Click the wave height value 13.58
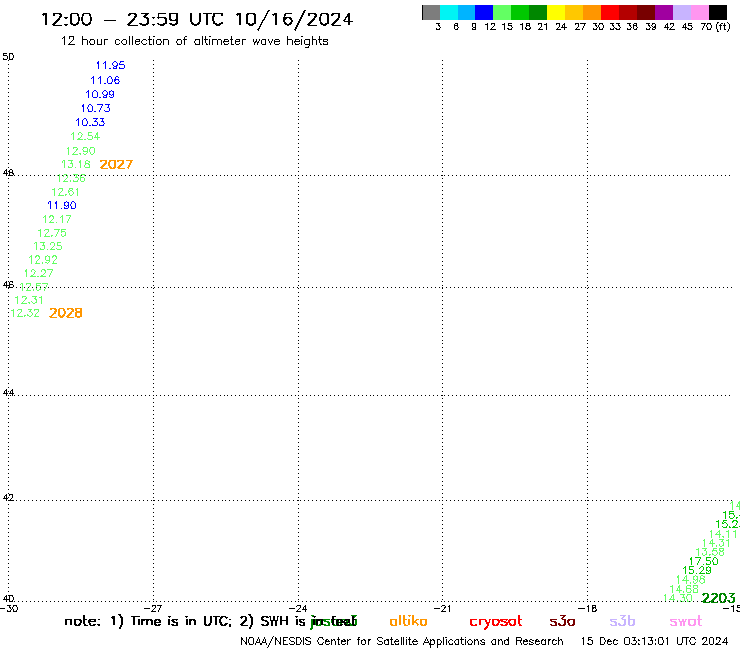 pos(710,552)
